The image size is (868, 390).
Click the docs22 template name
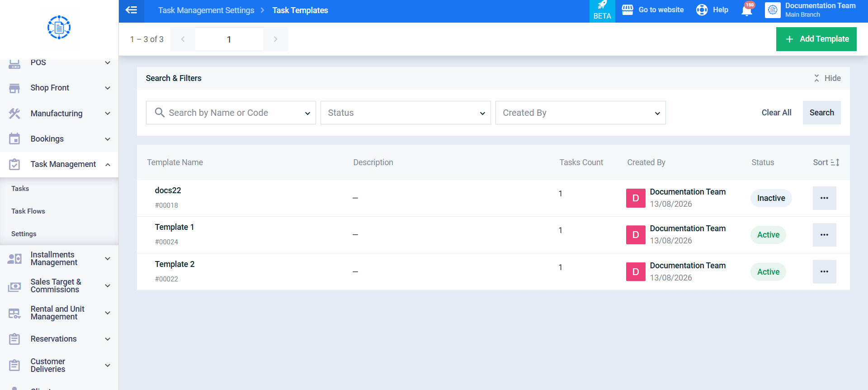coord(168,190)
